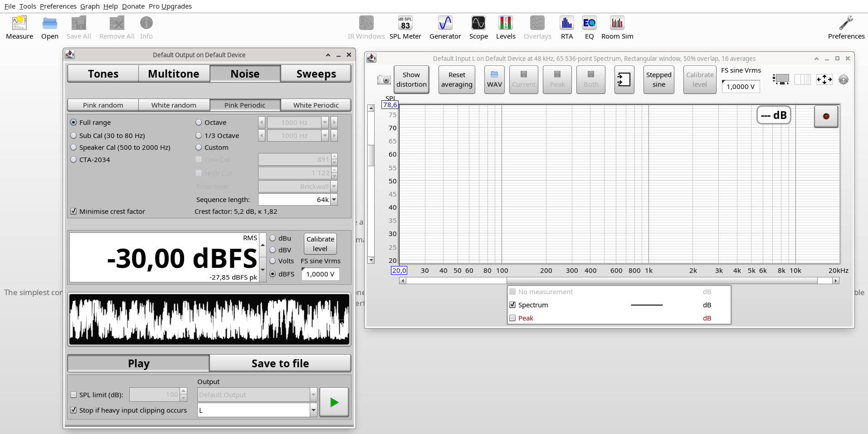Viewport: 868px width, 434px height.
Task: Open the Default Output device dropdown
Action: click(313, 395)
